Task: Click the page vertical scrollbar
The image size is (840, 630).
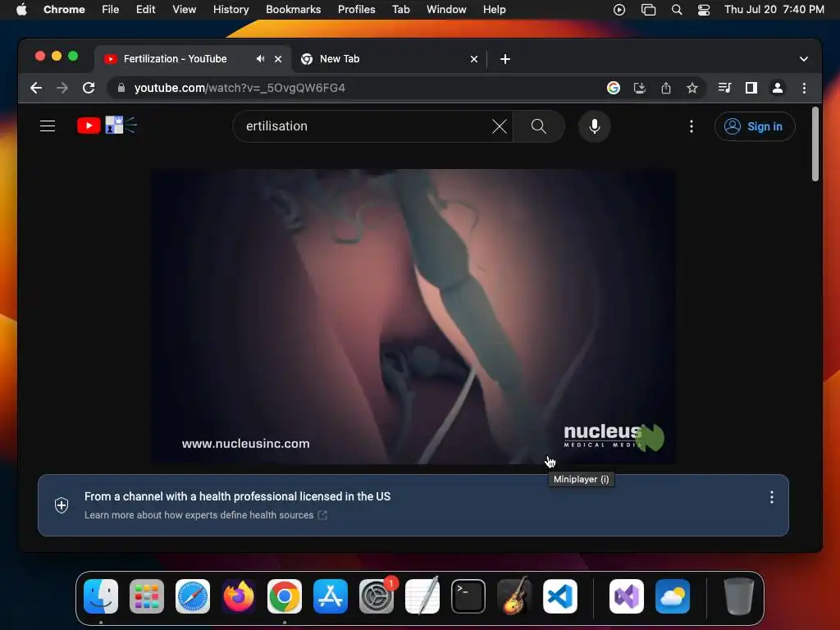Action: 815,144
